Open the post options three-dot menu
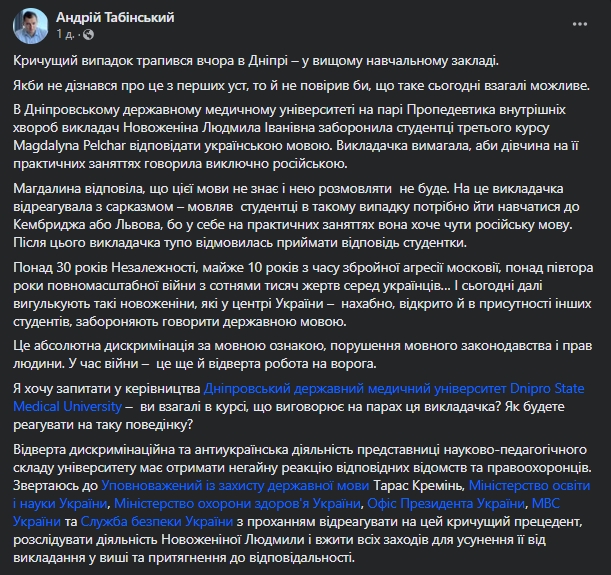Viewport: 611px width, 575px height. (x=582, y=21)
